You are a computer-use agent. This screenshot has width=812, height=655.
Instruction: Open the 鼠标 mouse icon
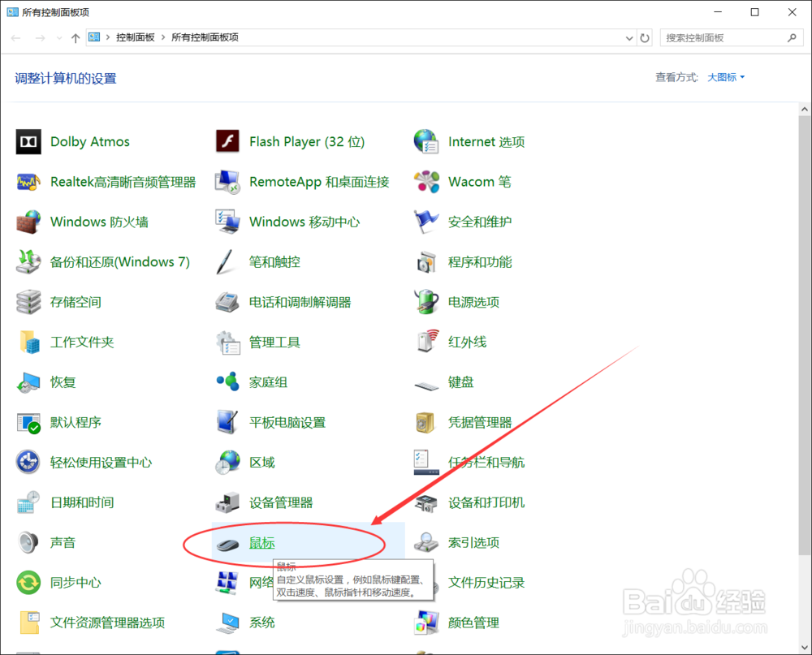click(x=227, y=544)
